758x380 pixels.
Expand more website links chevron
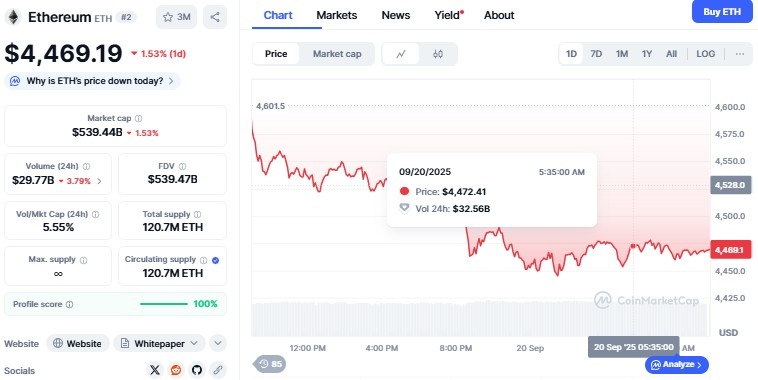[218, 343]
